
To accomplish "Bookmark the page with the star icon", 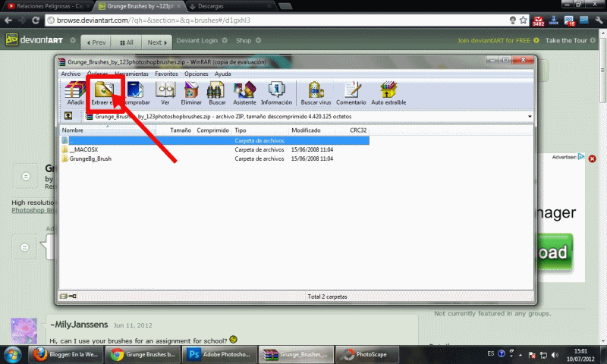I will point(524,20).
